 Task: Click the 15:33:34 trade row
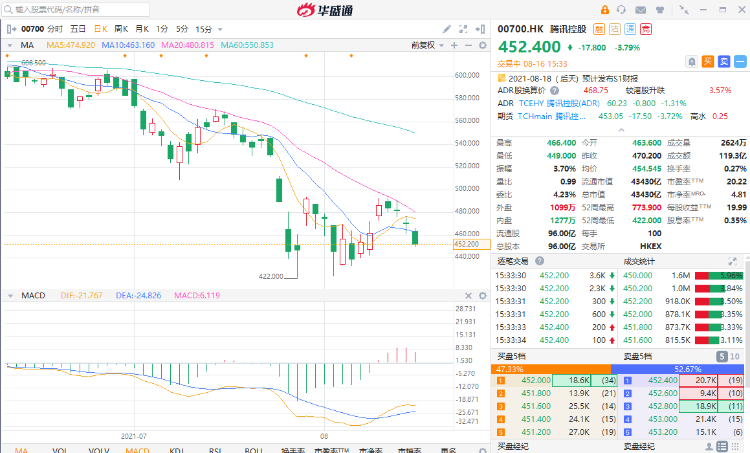pos(555,340)
